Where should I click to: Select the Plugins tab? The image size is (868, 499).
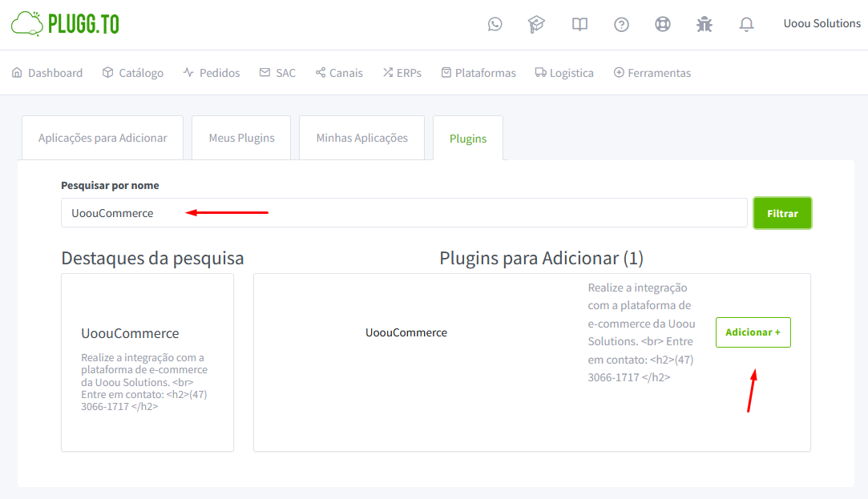point(468,139)
